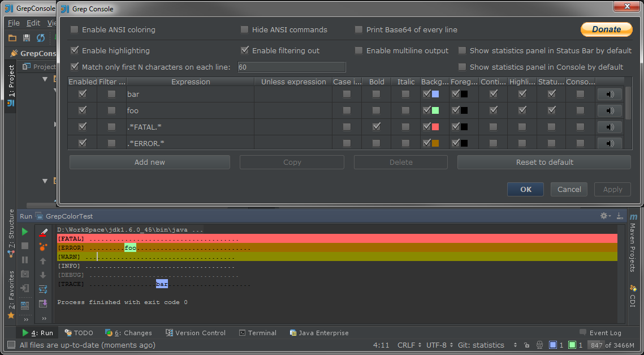Click the orange dots icon in Run toolbar
Viewport: 644px width, 355px height.
(43, 247)
